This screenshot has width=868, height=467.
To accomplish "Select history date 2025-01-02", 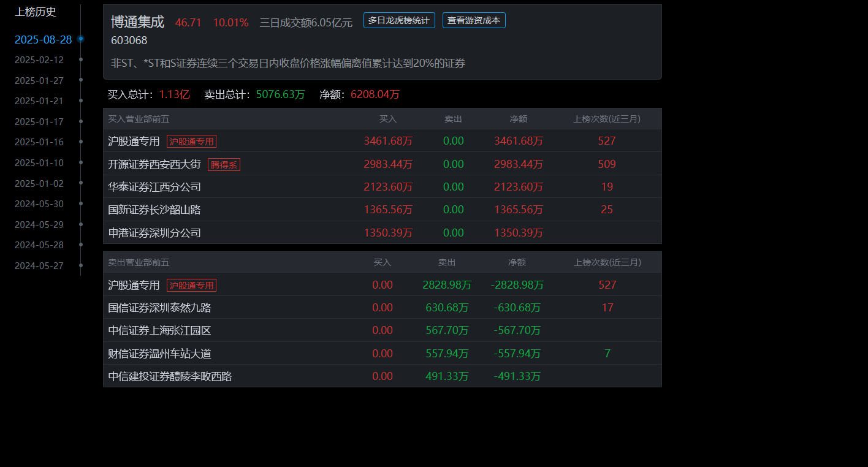I will (x=39, y=183).
